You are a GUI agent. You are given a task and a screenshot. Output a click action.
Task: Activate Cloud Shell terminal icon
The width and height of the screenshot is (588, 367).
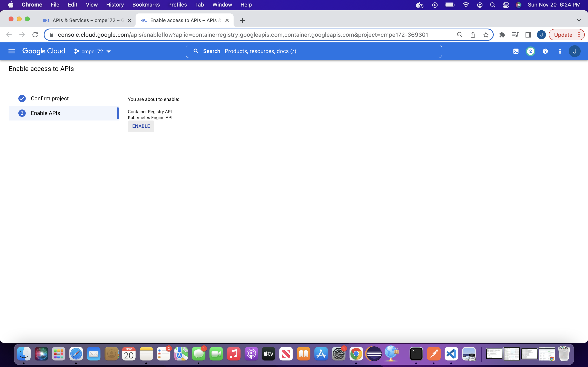click(x=516, y=51)
